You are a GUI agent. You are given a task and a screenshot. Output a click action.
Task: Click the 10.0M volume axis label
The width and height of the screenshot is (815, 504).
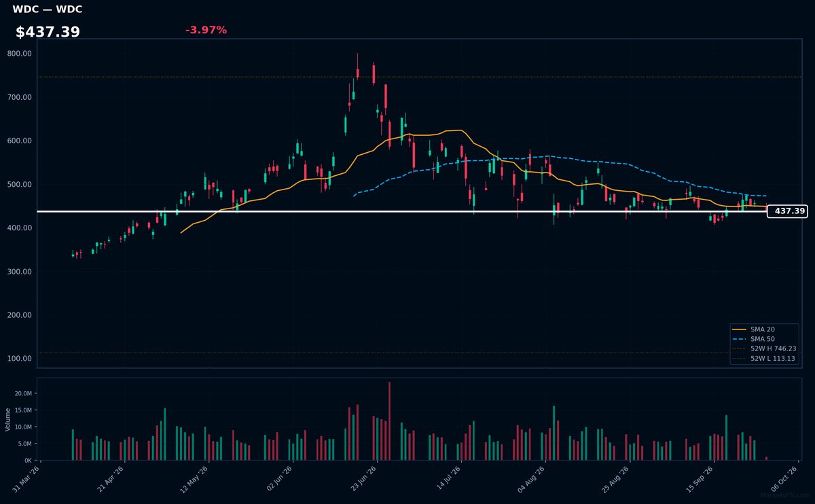point(24,427)
